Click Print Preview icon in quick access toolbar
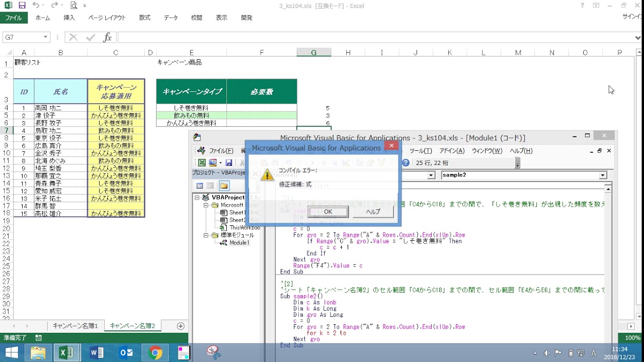The image size is (644, 362). coord(74,6)
